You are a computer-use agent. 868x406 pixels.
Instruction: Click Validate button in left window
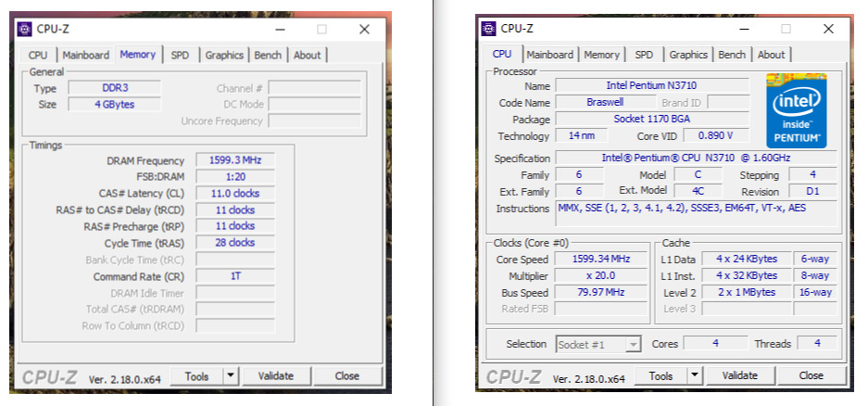pos(276,376)
